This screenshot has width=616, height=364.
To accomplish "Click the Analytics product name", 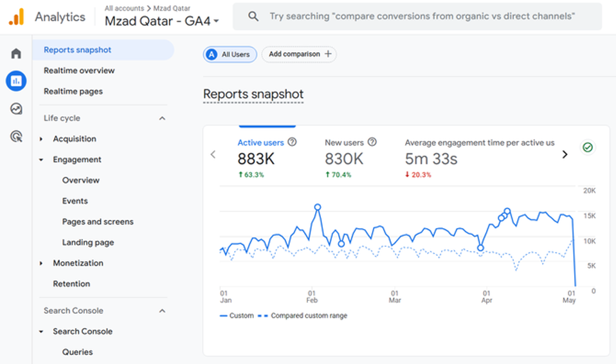I will [60, 17].
